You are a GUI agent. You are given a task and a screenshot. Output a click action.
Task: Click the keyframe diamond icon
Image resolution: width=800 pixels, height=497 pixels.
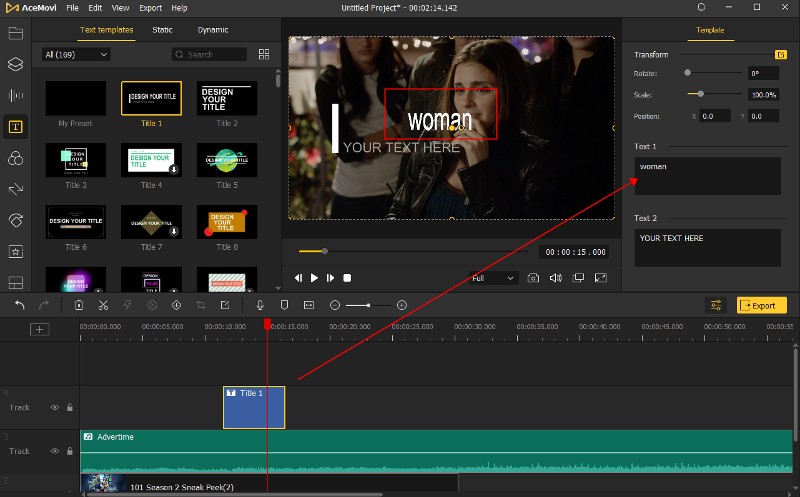click(x=176, y=305)
